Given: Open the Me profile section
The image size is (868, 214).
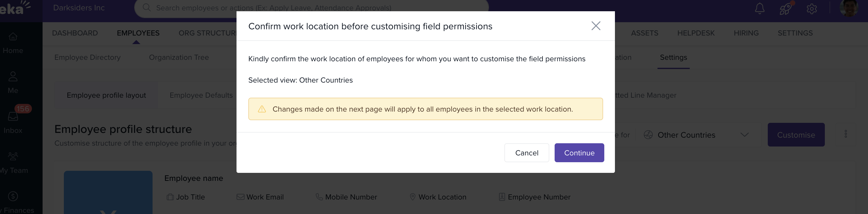Looking at the screenshot, I should click(x=13, y=83).
